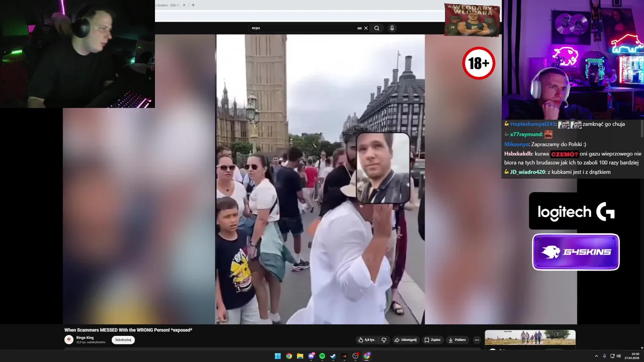Click chat username Hsbxkakdb

(519, 154)
